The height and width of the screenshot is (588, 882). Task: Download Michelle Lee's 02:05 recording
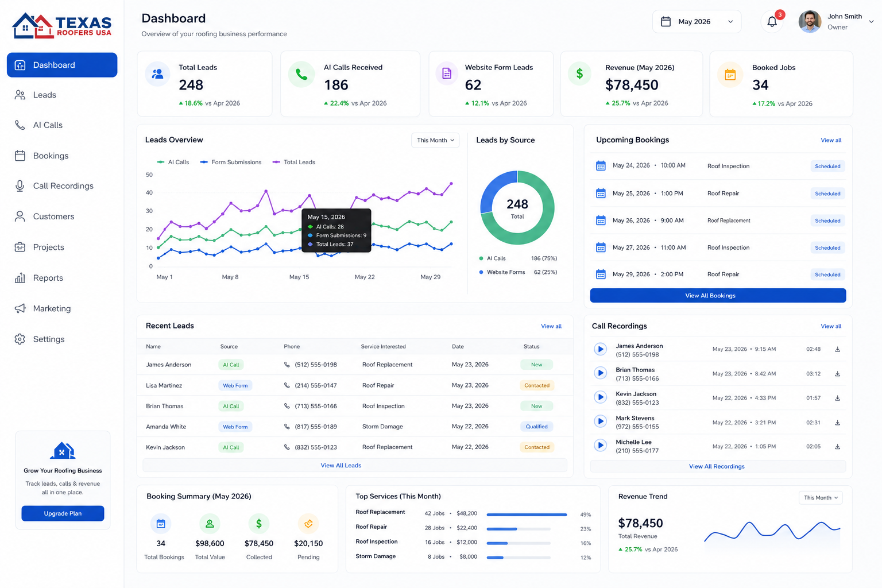coord(837,447)
